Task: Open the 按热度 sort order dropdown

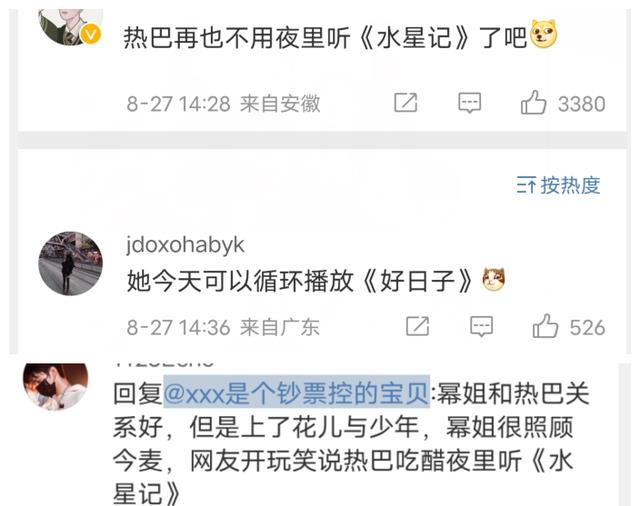Action: coord(558,185)
